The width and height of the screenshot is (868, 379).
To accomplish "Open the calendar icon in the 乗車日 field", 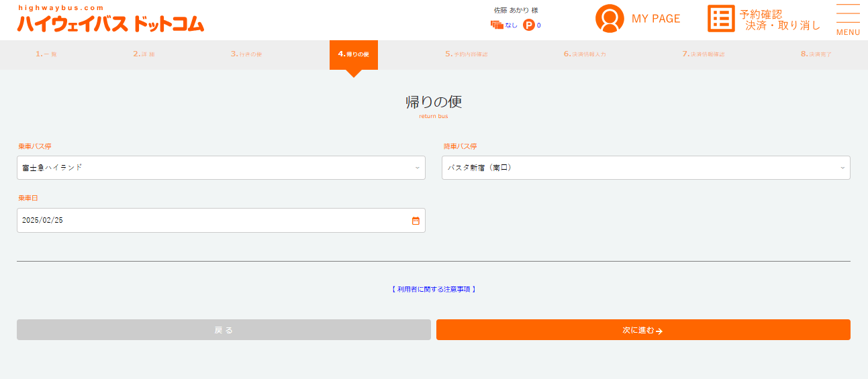I will [416, 221].
